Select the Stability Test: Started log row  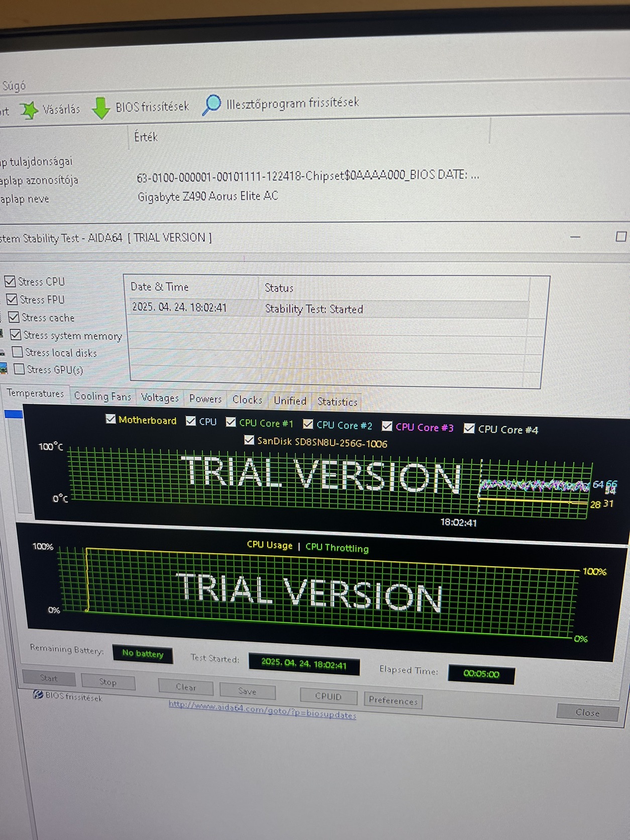coord(329,308)
